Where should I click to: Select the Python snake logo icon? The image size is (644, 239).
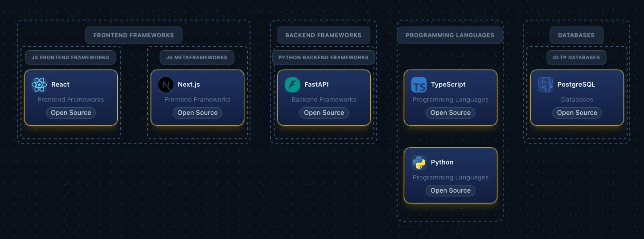point(419,162)
